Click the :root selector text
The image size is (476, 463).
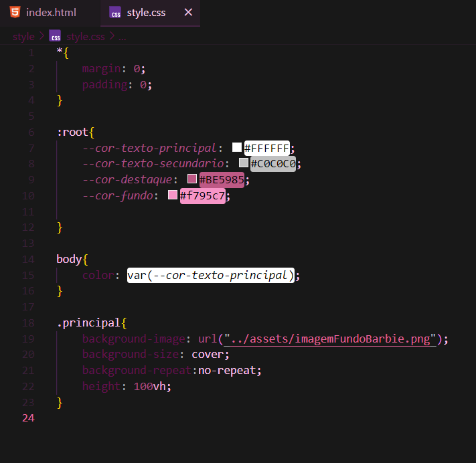click(72, 132)
